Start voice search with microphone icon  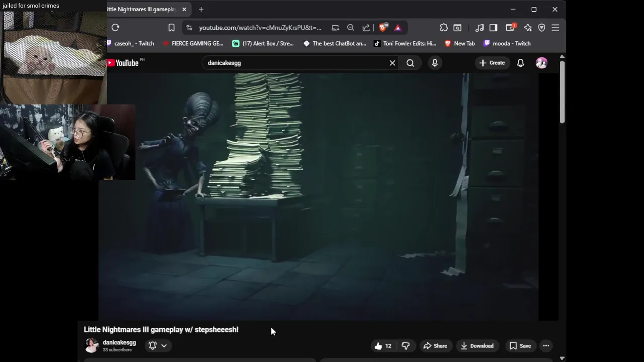click(435, 63)
